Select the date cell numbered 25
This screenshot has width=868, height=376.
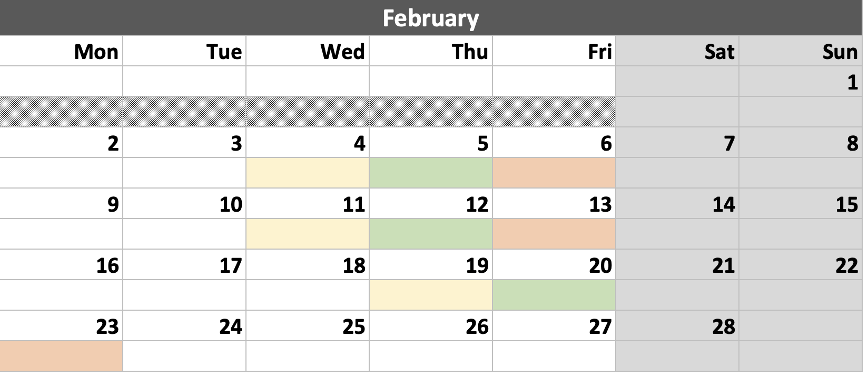point(308,326)
